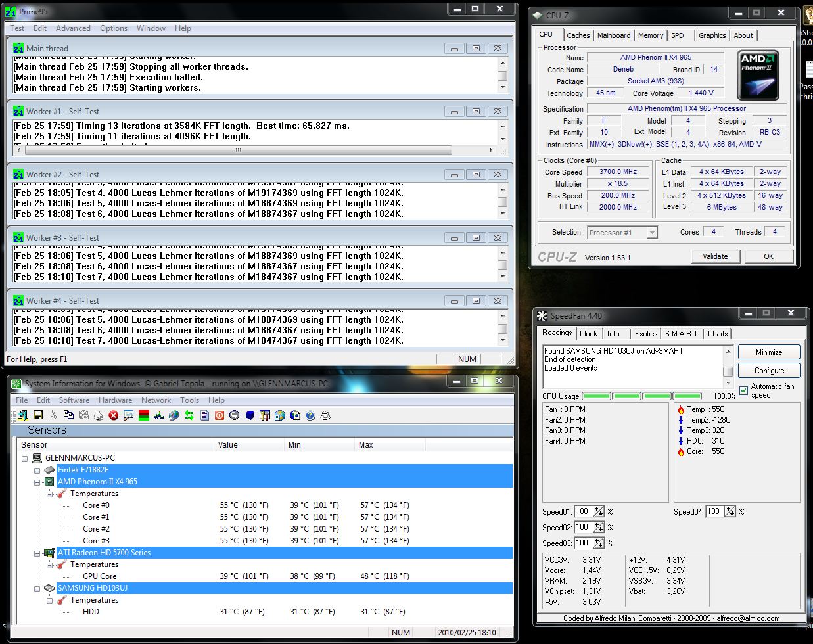The image size is (813, 644).
Task: Collapse the ATI Radeon HD 5700 Series node
Action: tap(37, 553)
